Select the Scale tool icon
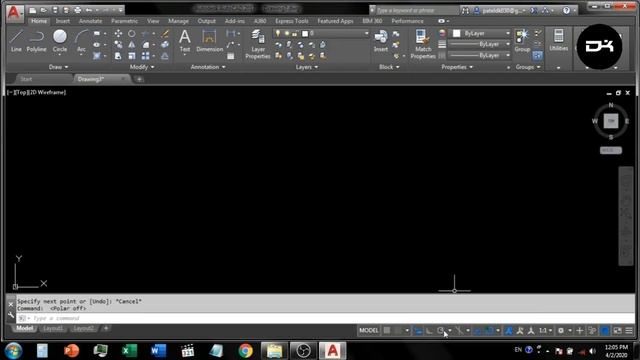 (x=131, y=56)
